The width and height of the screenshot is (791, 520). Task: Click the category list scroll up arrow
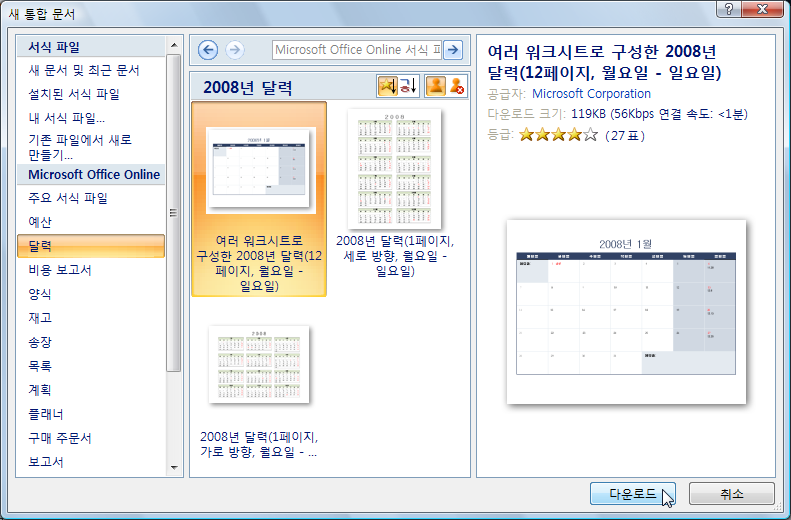pos(174,45)
